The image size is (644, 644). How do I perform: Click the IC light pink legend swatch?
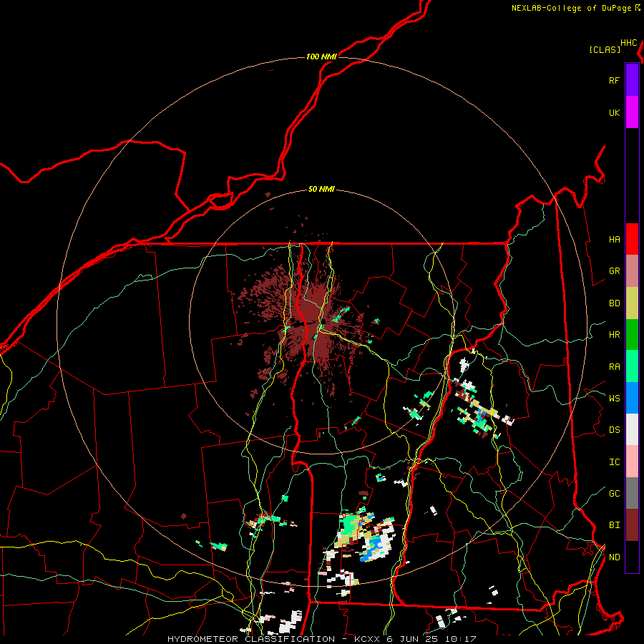pos(632,462)
